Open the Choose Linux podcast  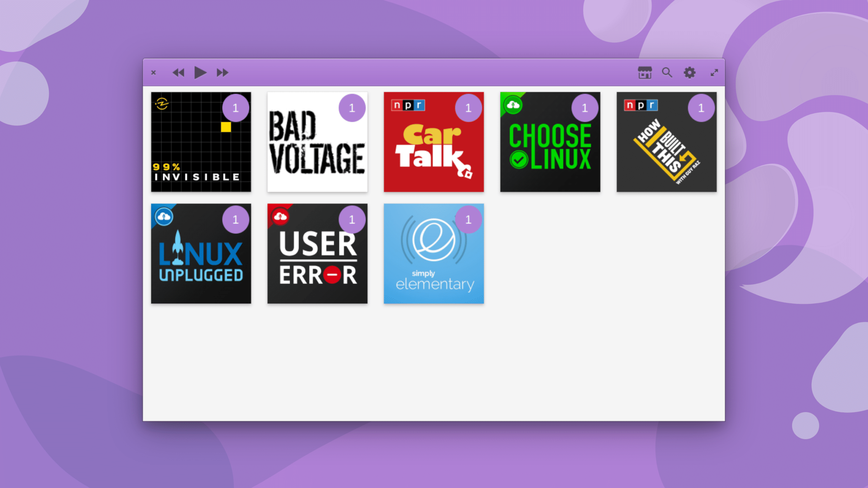point(550,142)
